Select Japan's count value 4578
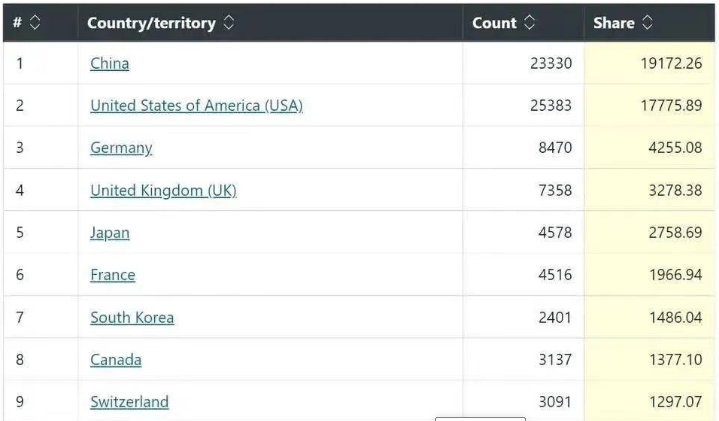Image resolution: width=719 pixels, height=421 pixels. (555, 233)
